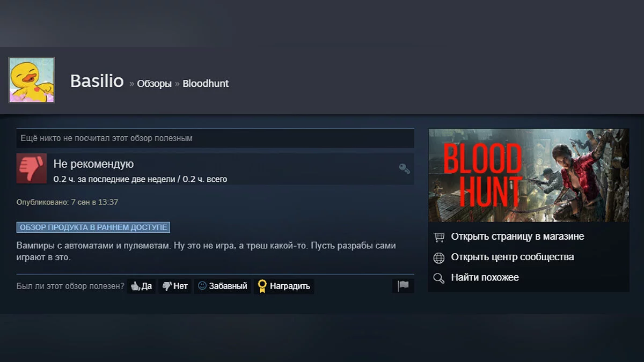Click the shopping cart icon
Viewport: 644px width, 362px height.
point(439,237)
